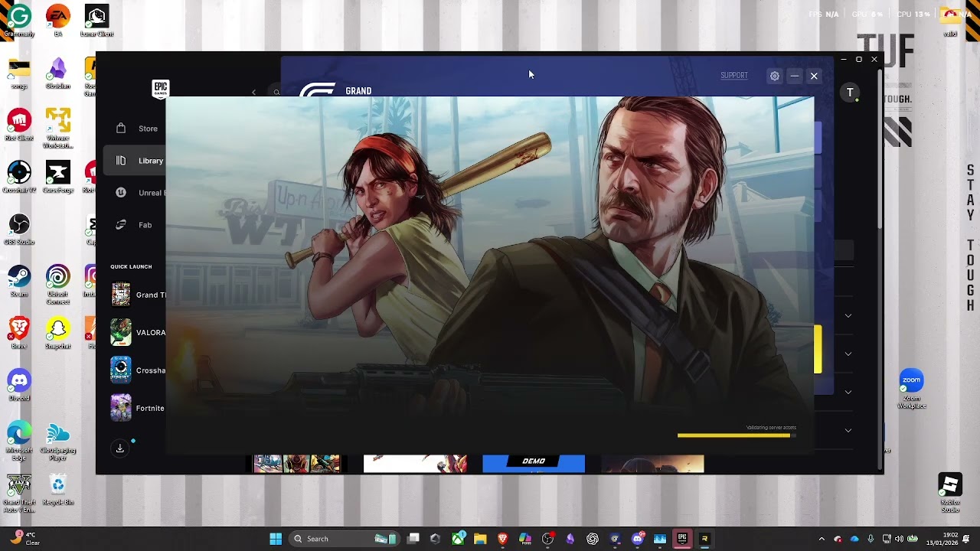This screenshot has height=551, width=980.
Task: Click the Validating server assets progress bar
Action: tap(737, 435)
